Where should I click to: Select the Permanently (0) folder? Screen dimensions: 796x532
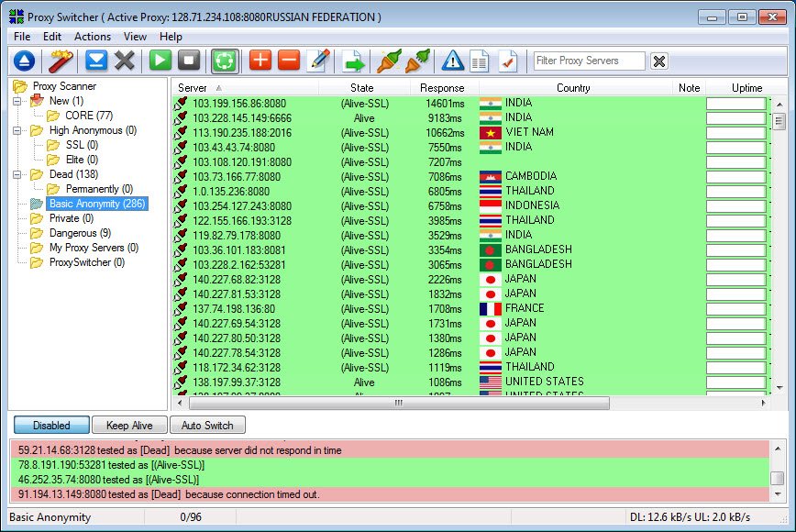tap(99, 189)
